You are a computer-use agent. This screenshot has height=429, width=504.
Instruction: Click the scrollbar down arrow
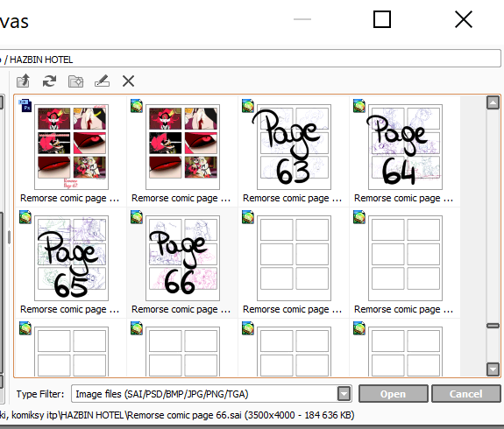click(x=493, y=369)
